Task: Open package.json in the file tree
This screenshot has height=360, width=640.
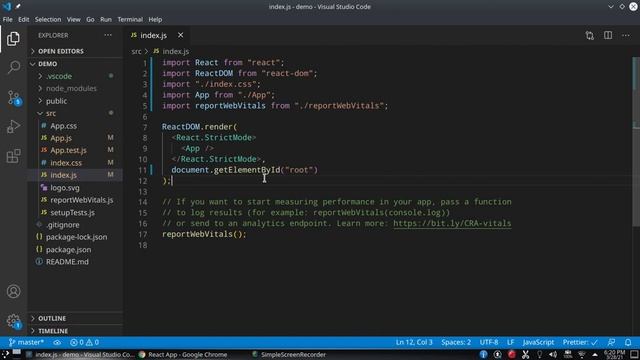Action: pyautogui.click(x=76, y=249)
